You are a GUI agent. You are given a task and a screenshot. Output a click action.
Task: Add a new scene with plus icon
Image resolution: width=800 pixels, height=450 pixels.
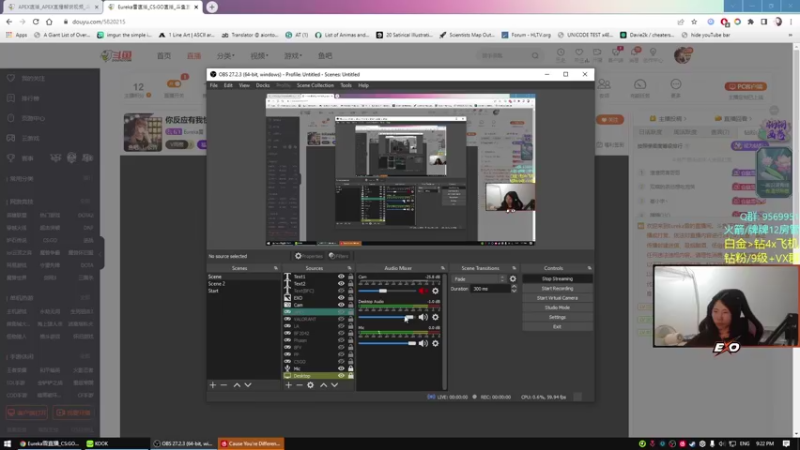tap(213, 385)
